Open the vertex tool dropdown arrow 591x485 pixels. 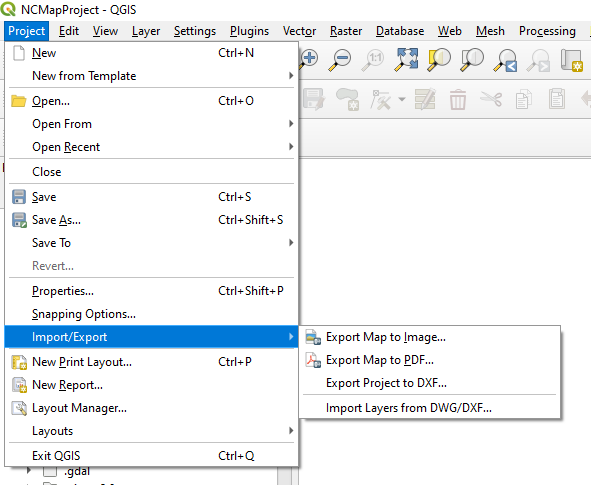point(402,99)
